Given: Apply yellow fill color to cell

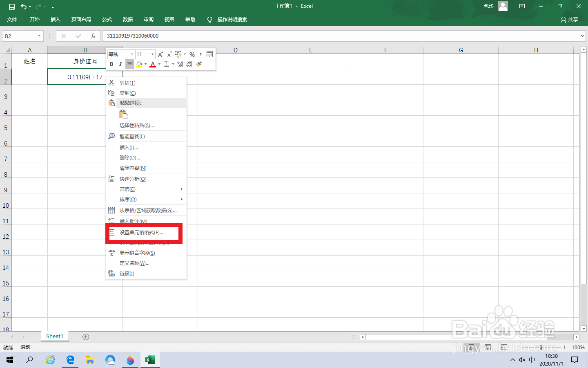Looking at the screenshot, I should click(139, 64).
